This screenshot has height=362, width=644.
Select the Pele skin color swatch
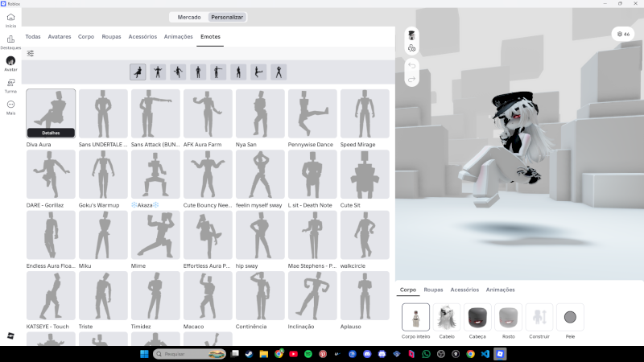(570, 317)
